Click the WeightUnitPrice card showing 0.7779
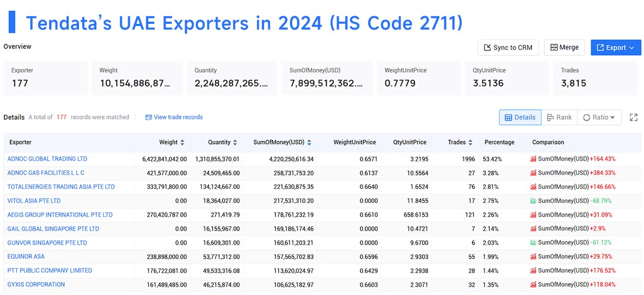 pyautogui.click(x=420, y=78)
